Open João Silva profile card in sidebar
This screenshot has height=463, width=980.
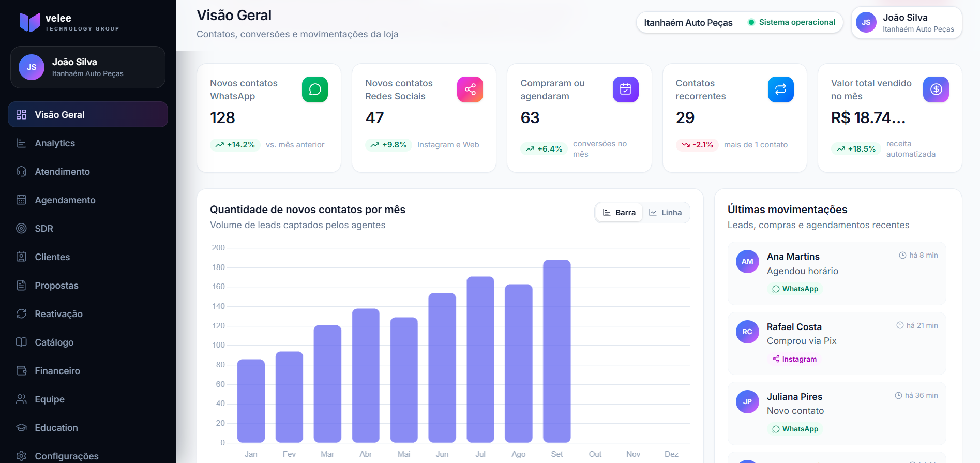coord(88,67)
